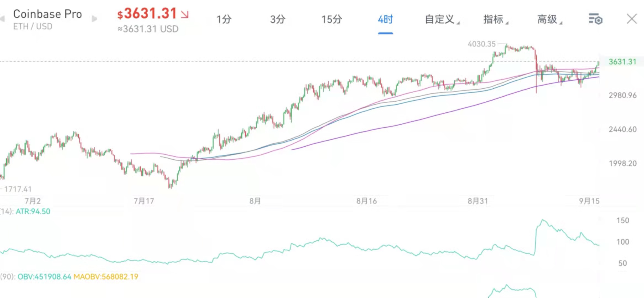Click the Coinbase Pro exchange name
The width and height of the screenshot is (644, 298).
[x=47, y=14]
